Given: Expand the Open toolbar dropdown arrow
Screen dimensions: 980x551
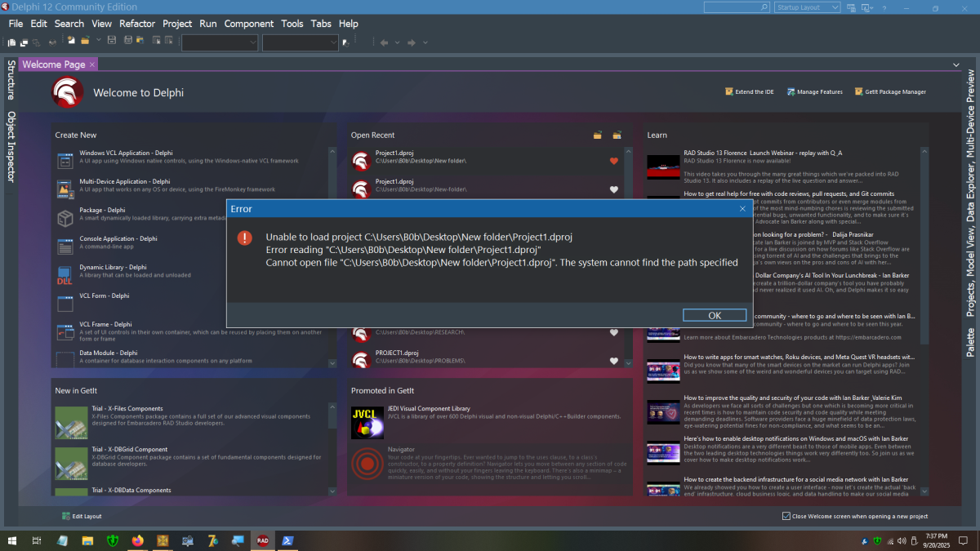Looking at the screenshot, I should point(99,41).
